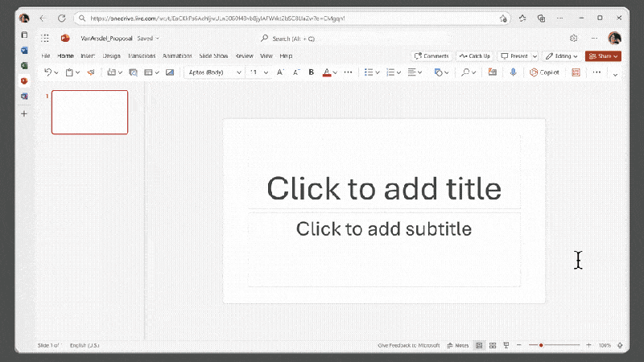
Task: Switch to Slide Sorter view
Action: click(x=493, y=345)
